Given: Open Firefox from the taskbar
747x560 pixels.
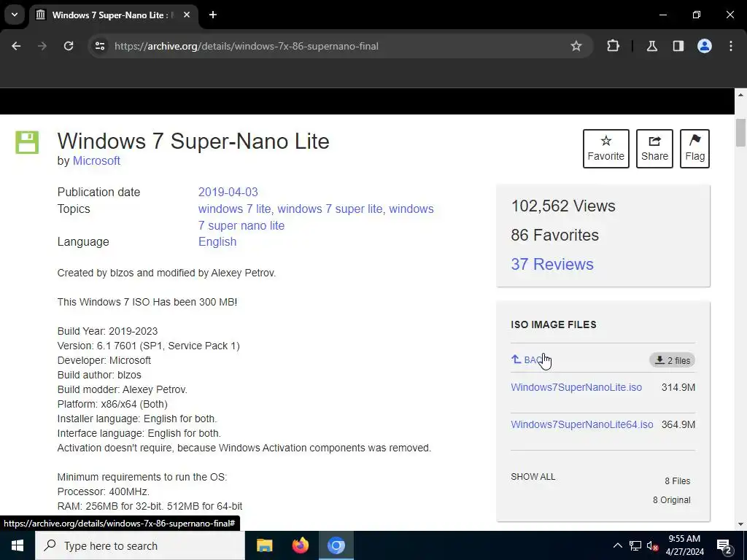Looking at the screenshot, I should coord(300,545).
